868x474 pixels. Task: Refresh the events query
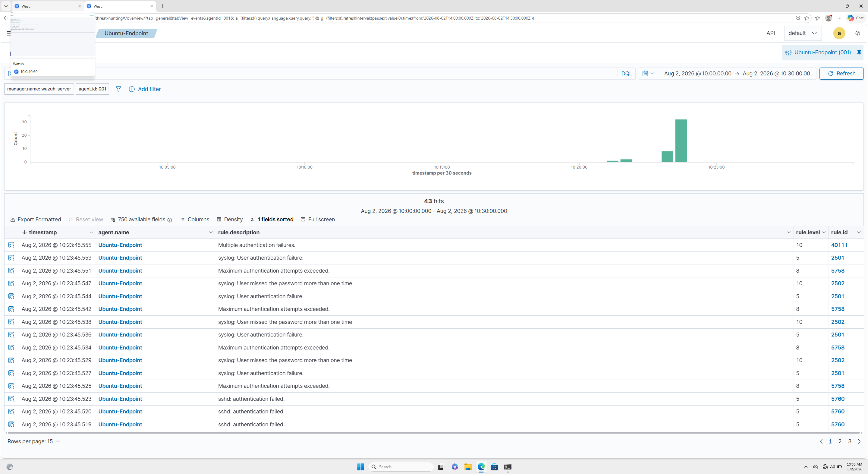click(x=841, y=74)
